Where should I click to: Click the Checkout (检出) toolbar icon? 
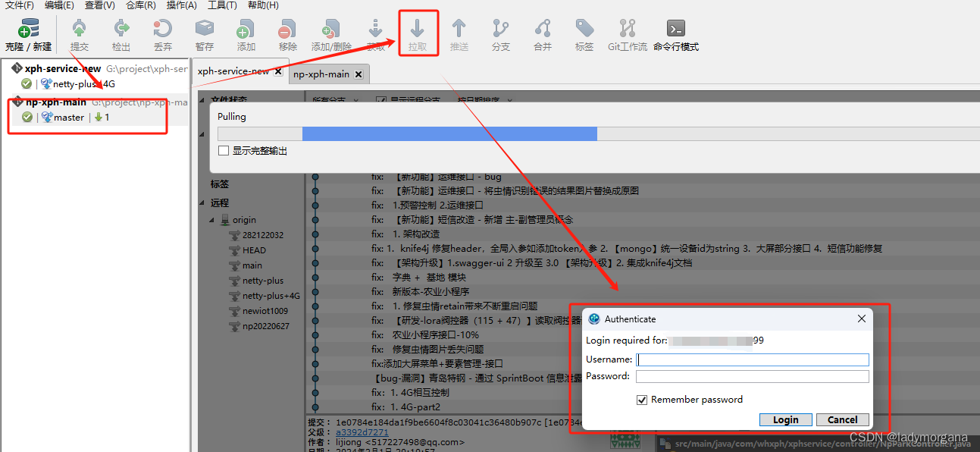point(121,29)
